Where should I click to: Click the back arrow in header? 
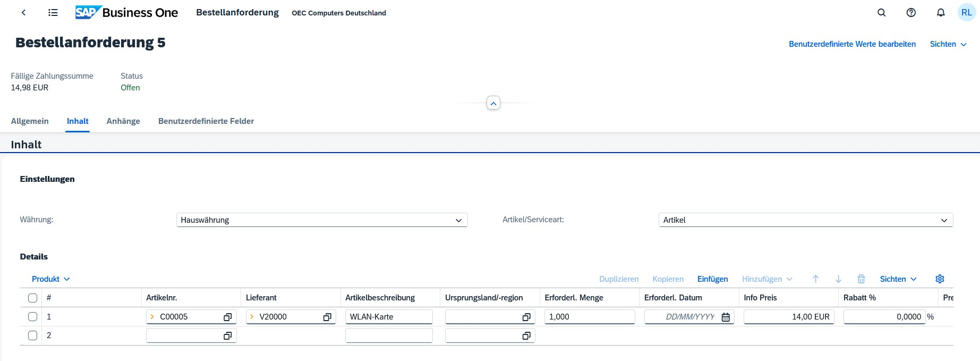pos(23,13)
